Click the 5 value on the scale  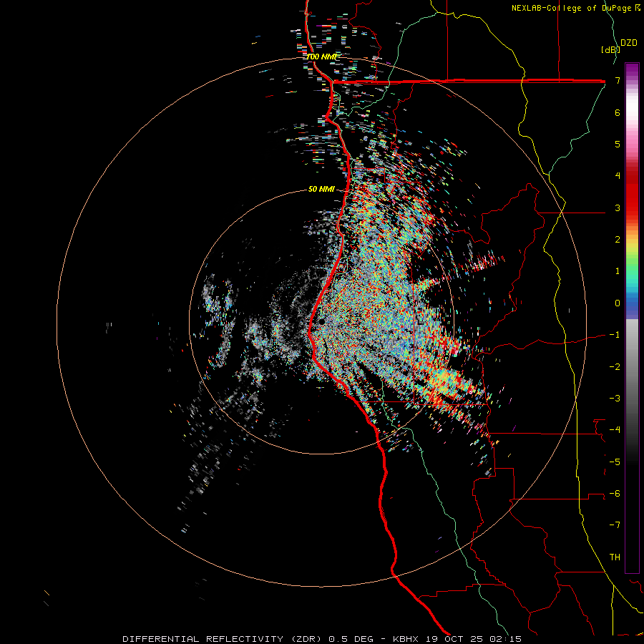pos(618,144)
